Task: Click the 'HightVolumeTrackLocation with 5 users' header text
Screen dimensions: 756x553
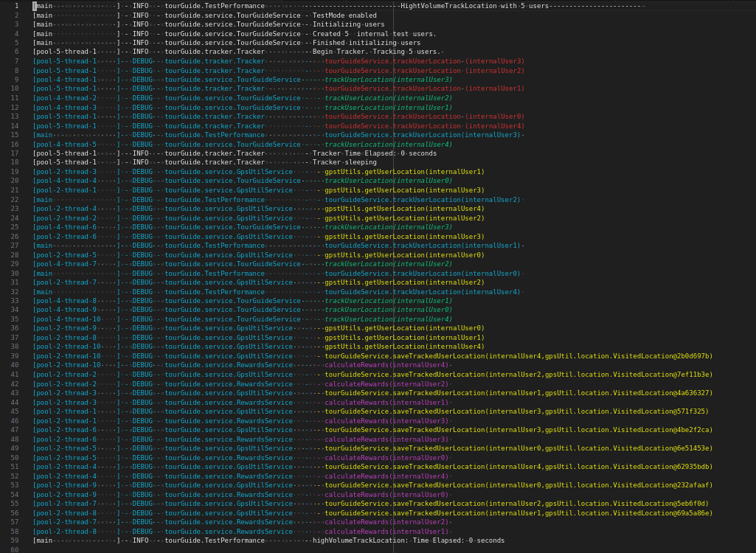Action: point(474,6)
